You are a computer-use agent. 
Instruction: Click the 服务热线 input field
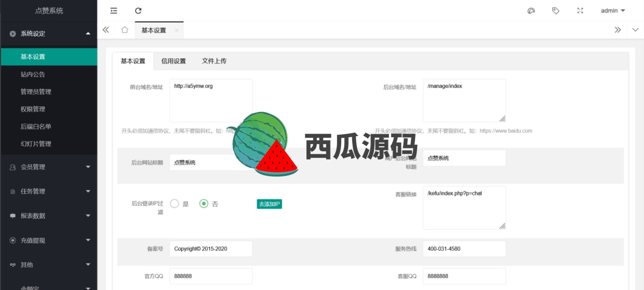[464, 249]
